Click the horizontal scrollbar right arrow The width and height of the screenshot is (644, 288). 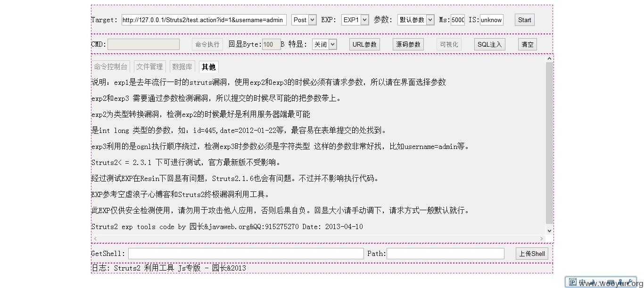click(x=542, y=239)
